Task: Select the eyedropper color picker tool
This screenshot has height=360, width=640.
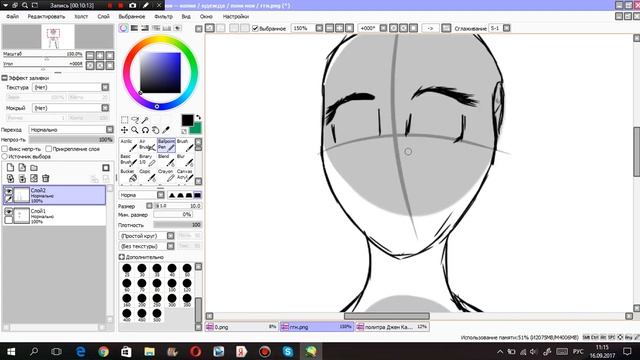Action: (166, 130)
